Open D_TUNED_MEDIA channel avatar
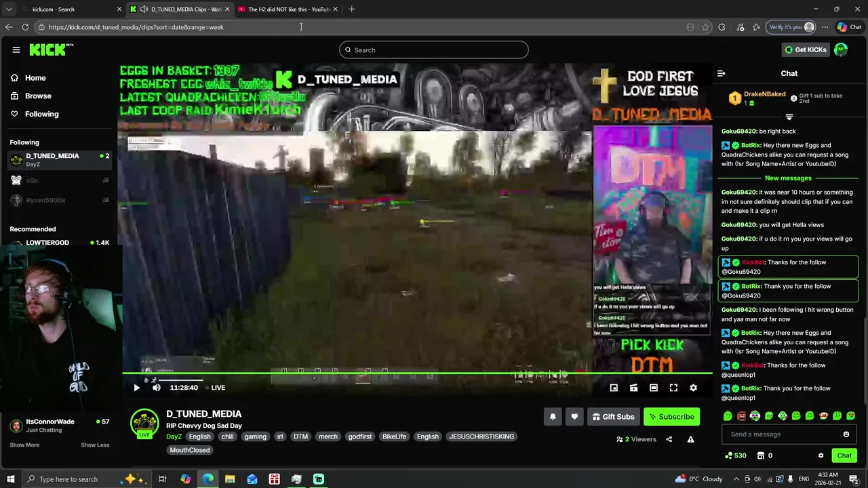The image size is (868, 488). pyautogui.click(x=144, y=423)
